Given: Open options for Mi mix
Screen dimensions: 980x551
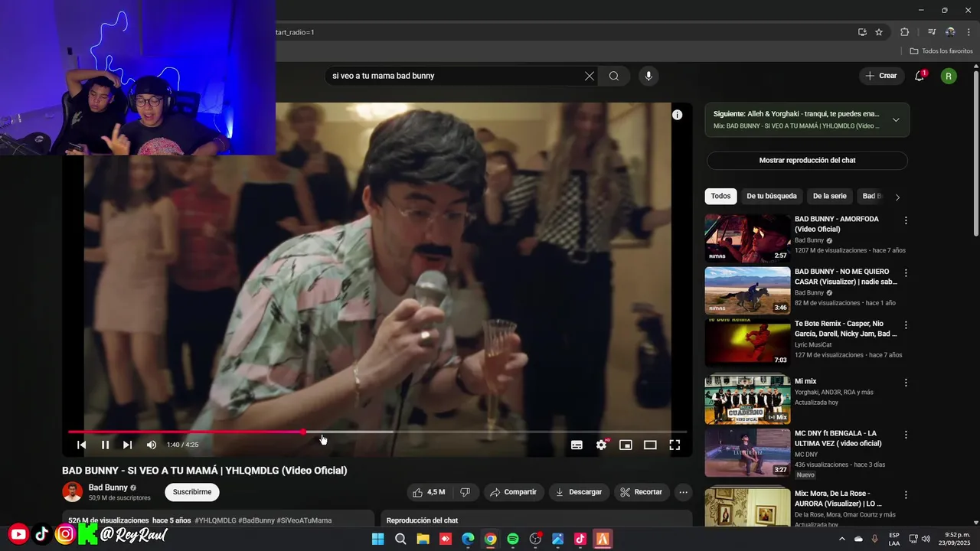Looking at the screenshot, I should click(906, 383).
